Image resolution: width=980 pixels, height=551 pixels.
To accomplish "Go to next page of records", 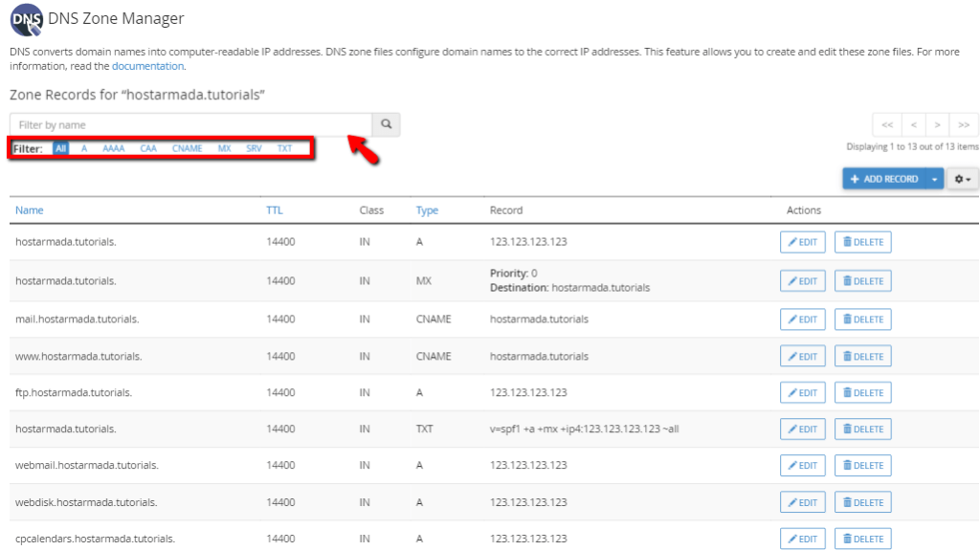I will click(938, 125).
